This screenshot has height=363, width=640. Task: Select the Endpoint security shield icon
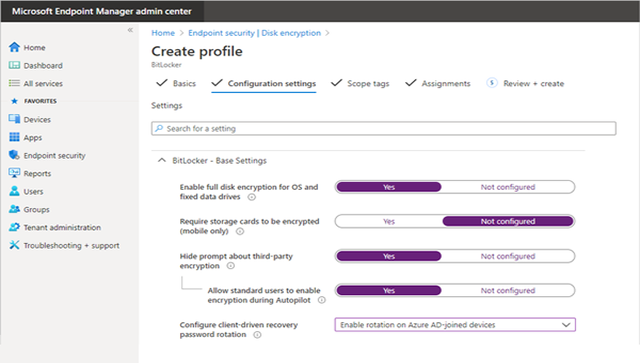(x=14, y=155)
